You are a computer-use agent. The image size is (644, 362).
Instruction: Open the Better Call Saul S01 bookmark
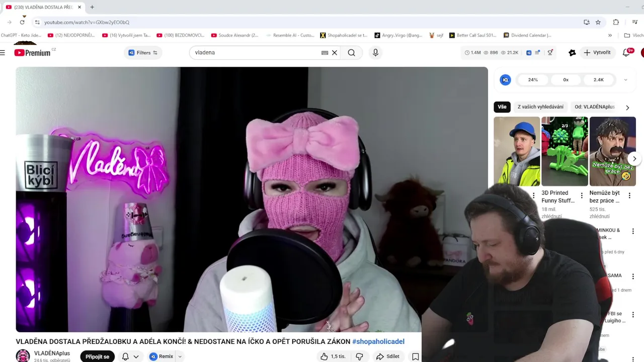(473, 35)
